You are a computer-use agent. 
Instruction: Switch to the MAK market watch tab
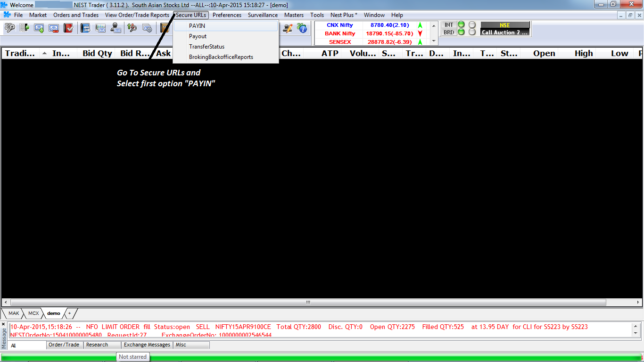click(x=14, y=313)
